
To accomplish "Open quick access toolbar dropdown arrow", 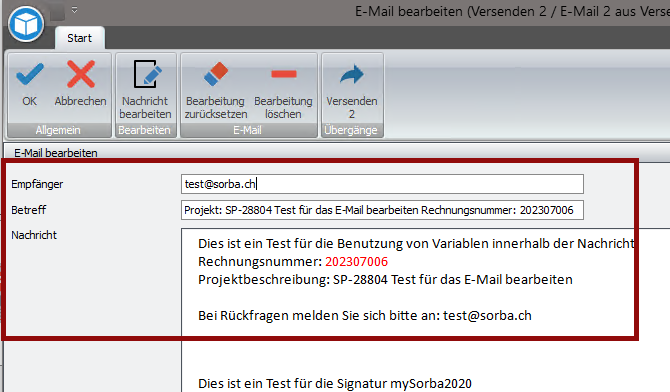I will 74,10.
